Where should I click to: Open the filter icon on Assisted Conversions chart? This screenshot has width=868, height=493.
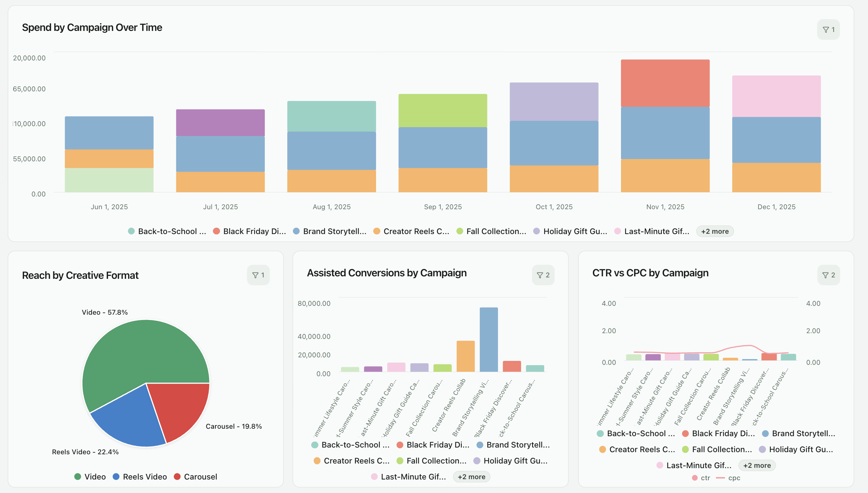click(x=543, y=275)
